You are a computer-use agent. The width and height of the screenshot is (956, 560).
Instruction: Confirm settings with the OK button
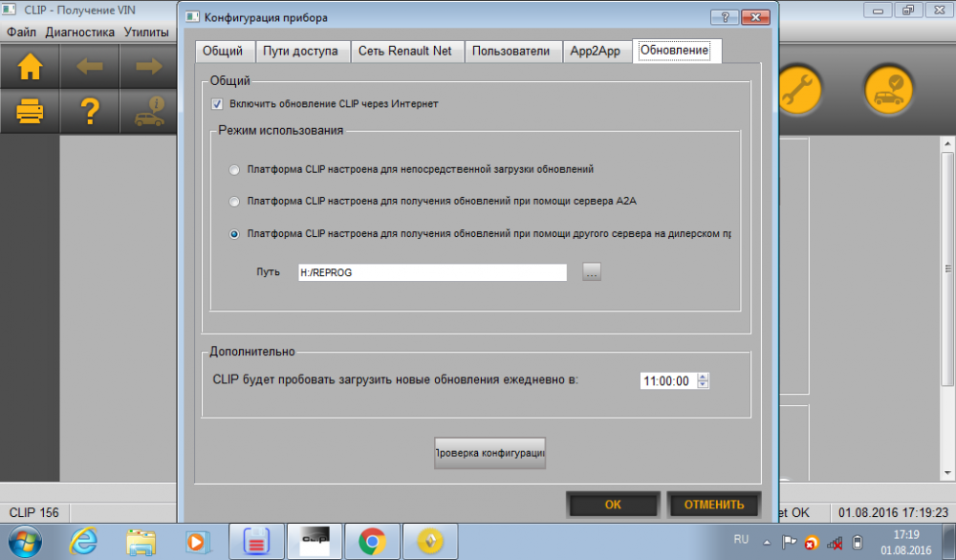point(613,505)
